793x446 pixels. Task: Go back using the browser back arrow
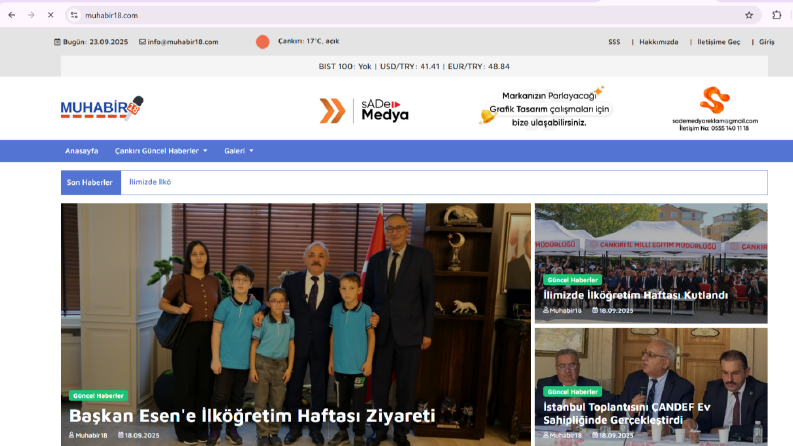(x=12, y=15)
